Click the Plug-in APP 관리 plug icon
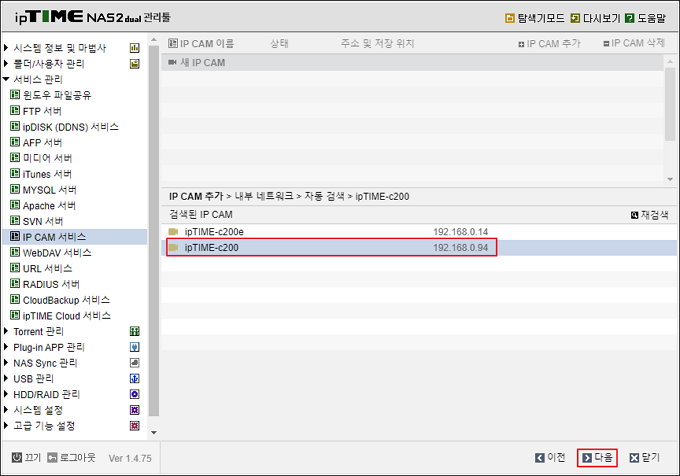Screen dimensions: 680x476 click(135, 347)
